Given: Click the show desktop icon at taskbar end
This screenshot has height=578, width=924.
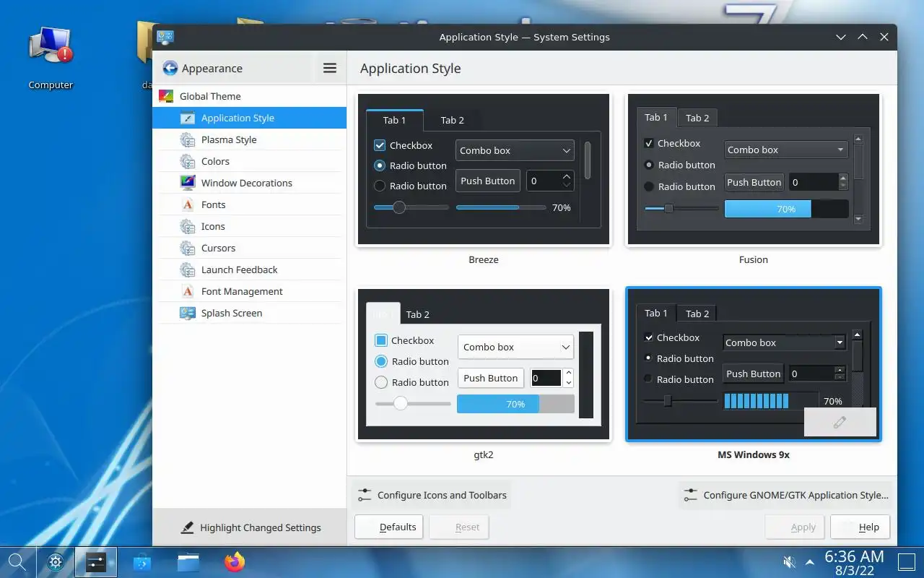Looking at the screenshot, I should (x=905, y=561).
